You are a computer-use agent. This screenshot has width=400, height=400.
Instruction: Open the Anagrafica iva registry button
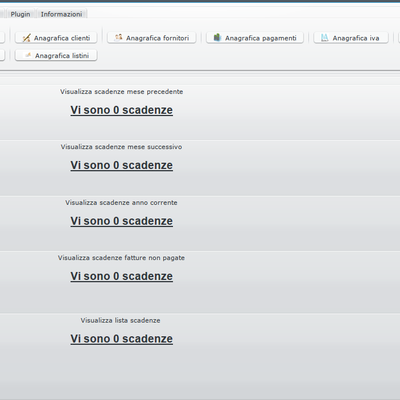pos(351,38)
